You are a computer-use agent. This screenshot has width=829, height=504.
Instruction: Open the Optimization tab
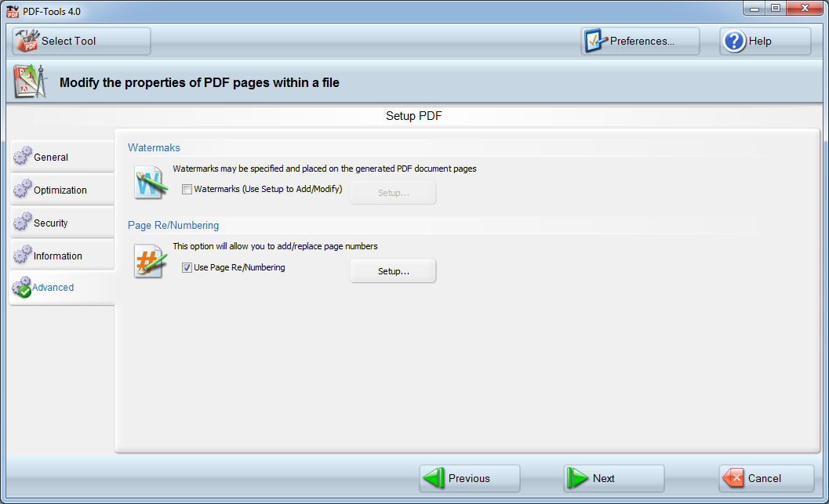61,189
